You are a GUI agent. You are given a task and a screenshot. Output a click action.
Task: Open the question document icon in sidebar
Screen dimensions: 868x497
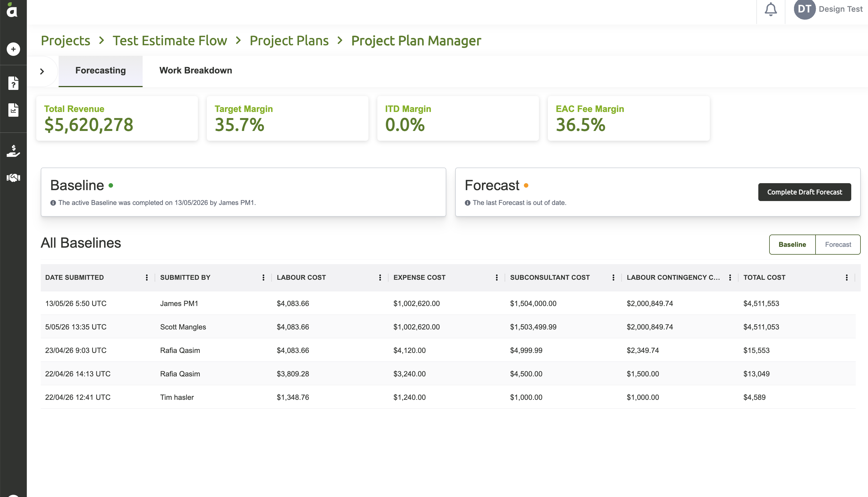(x=13, y=83)
